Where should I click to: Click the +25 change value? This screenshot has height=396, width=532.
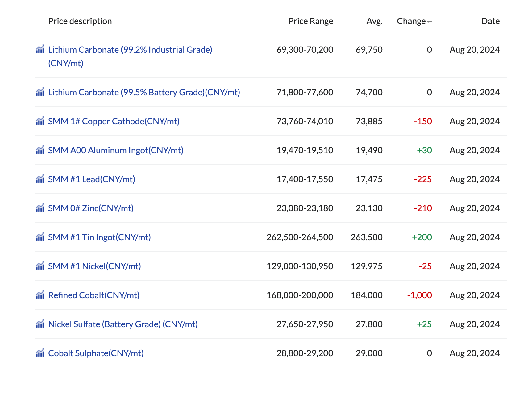pos(424,324)
